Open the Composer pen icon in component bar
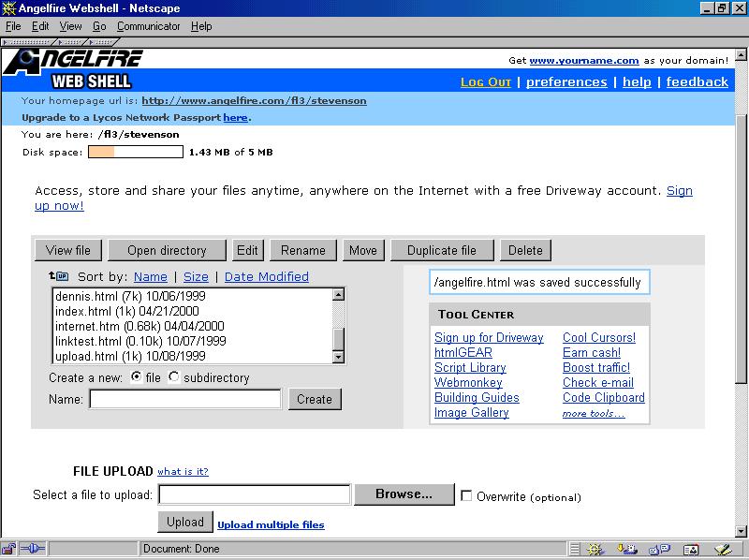749x560 pixels. click(x=722, y=549)
